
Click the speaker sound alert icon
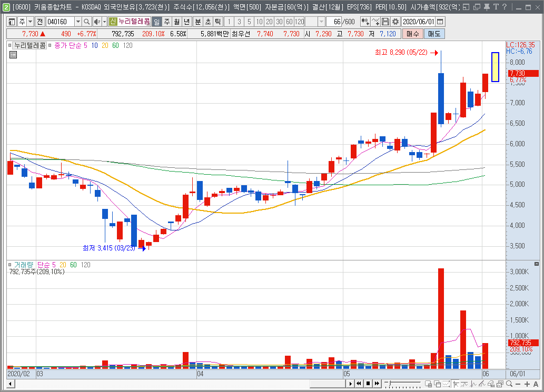coord(97,22)
